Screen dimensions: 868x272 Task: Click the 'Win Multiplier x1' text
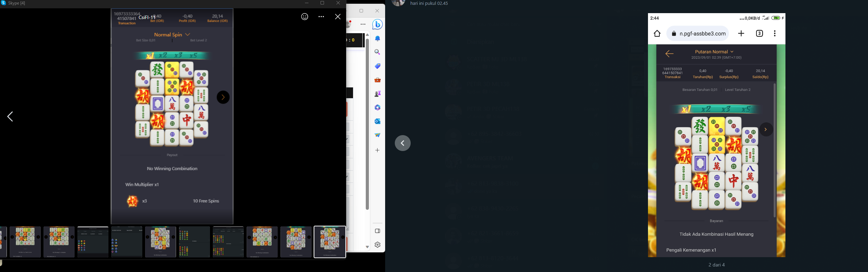point(142,185)
